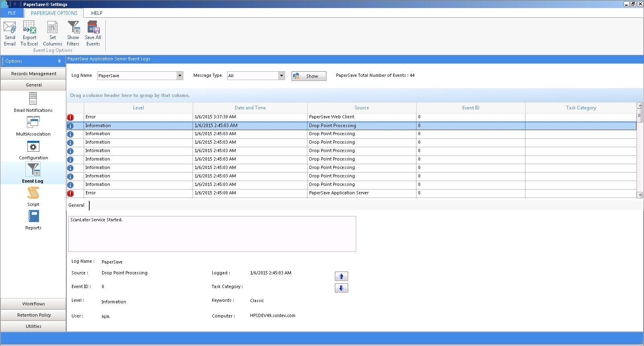The width and height of the screenshot is (644, 346).
Task: Sort by the Source column header
Action: point(362,108)
